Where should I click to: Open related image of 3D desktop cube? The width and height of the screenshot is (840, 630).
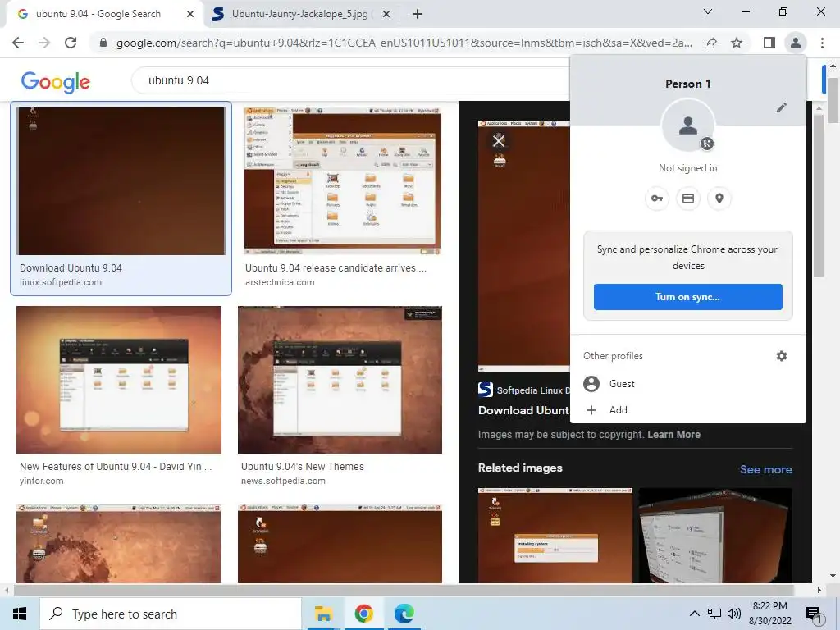pos(715,535)
